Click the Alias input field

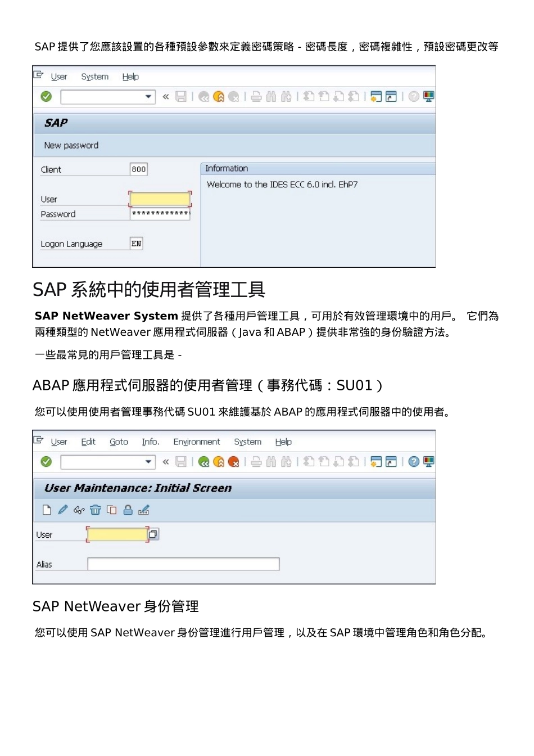point(183,564)
